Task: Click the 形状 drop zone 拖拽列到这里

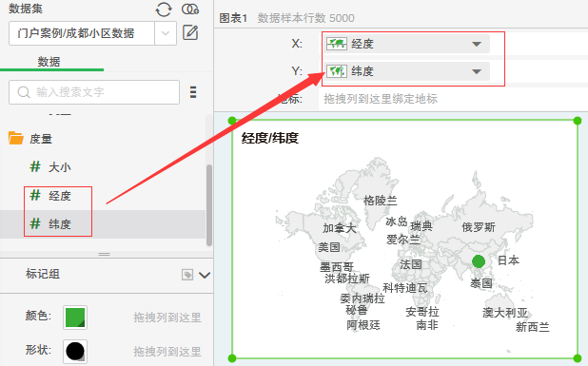Action: click(167, 352)
